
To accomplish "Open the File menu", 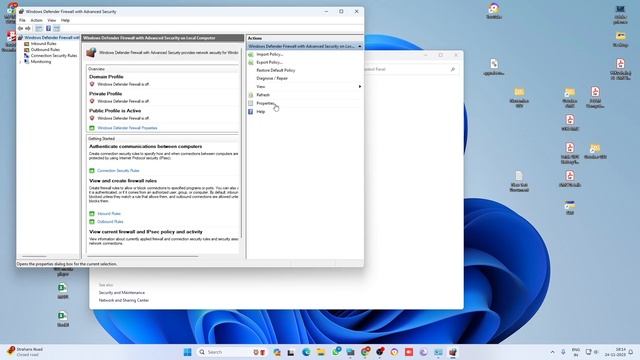I will (x=22, y=20).
